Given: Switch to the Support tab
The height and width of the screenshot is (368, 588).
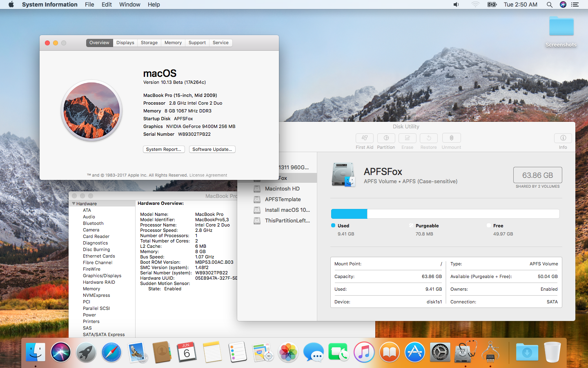Looking at the screenshot, I should (197, 43).
